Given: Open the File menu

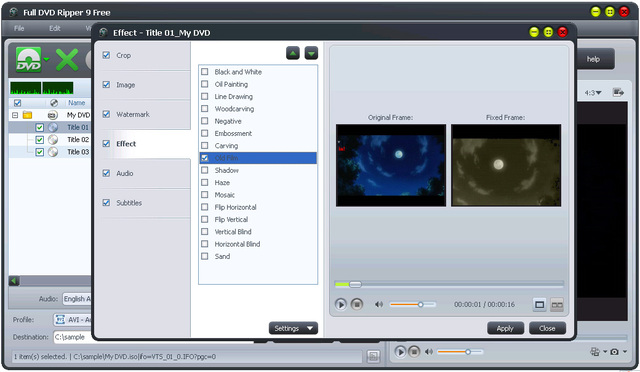Looking at the screenshot, I should pos(19,28).
